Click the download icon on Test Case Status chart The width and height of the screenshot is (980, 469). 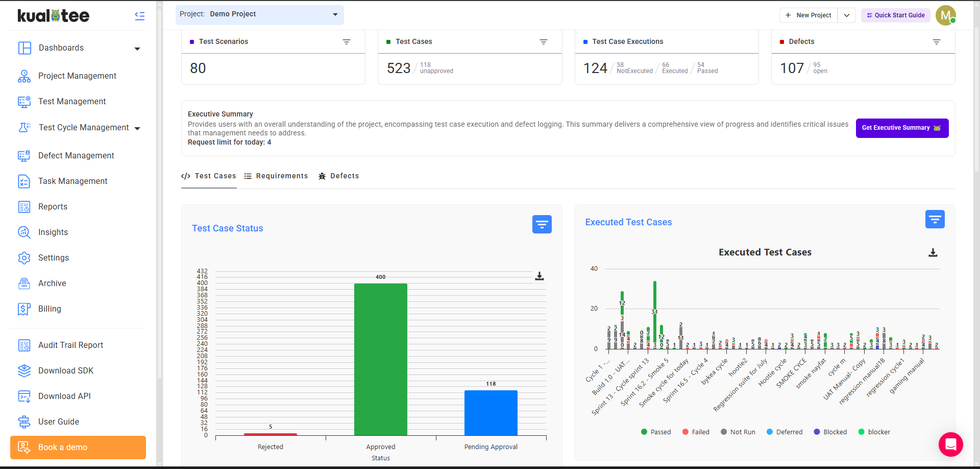tap(540, 276)
